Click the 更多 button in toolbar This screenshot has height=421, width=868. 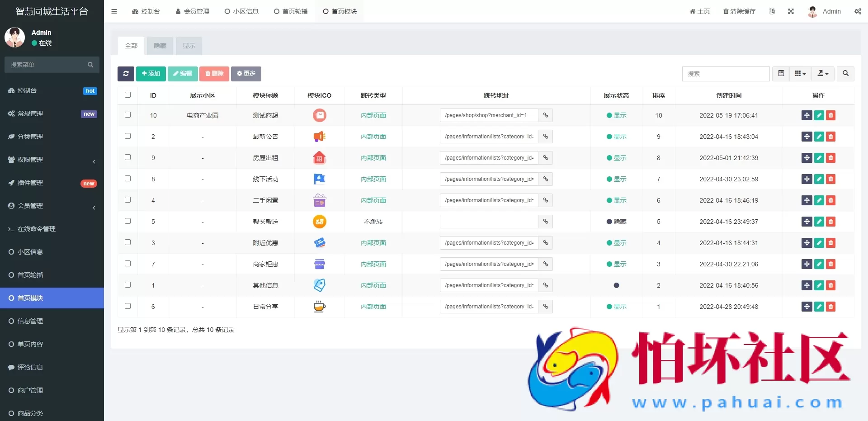pyautogui.click(x=246, y=74)
